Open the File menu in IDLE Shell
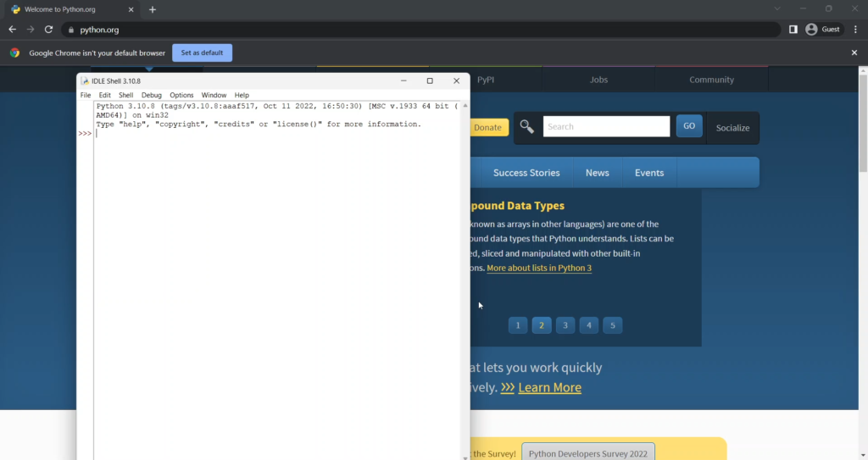This screenshot has height=460, width=868. pyautogui.click(x=86, y=95)
